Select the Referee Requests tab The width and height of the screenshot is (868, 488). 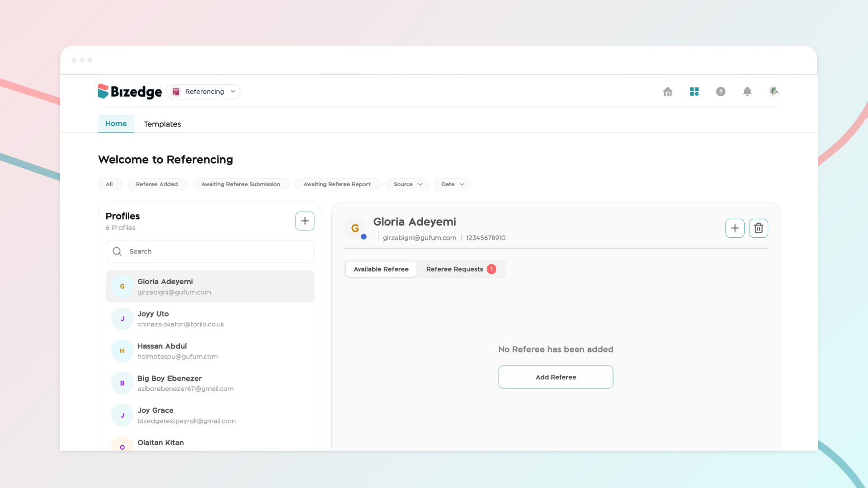pyautogui.click(x=461, y=269)
